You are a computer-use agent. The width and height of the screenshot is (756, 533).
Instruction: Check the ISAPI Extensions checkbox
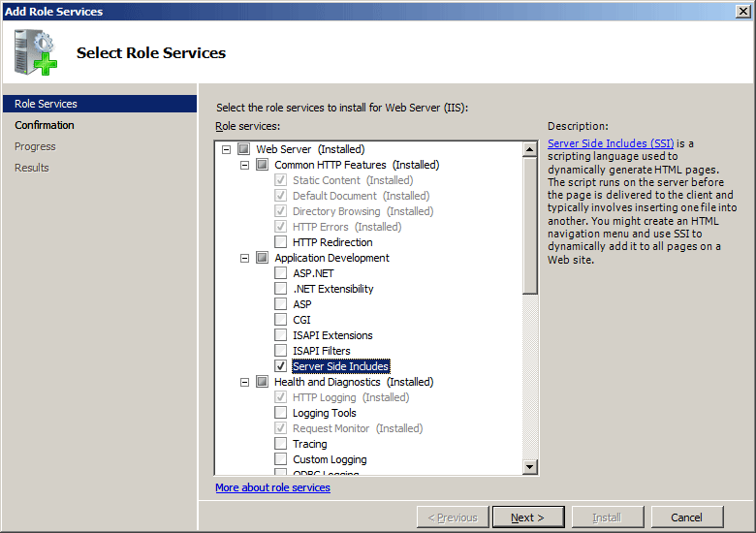pyautogui.click(x=281, y=335)
